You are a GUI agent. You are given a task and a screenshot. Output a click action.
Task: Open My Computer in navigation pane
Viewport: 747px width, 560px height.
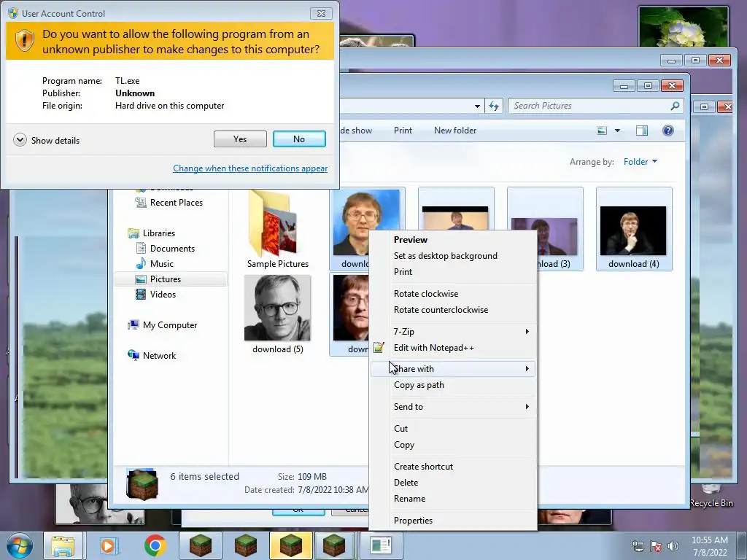point(169,325)
